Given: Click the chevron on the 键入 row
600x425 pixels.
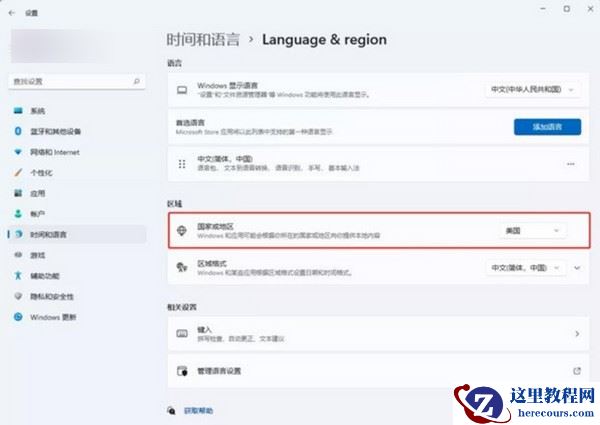Looking at the screenshot, I should 577,334.
